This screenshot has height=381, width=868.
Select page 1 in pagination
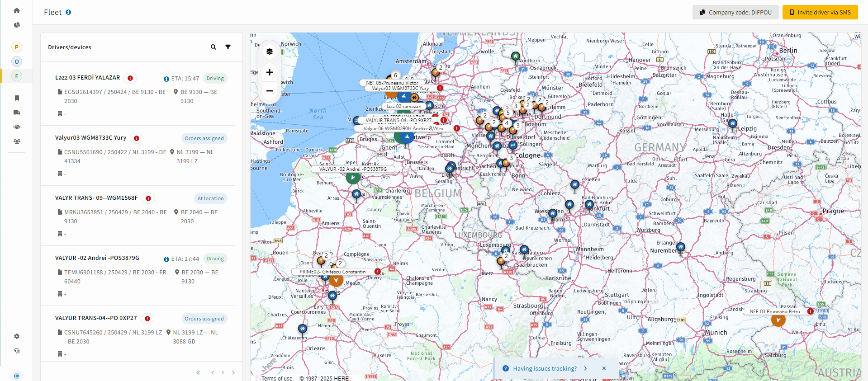(223, 373)
